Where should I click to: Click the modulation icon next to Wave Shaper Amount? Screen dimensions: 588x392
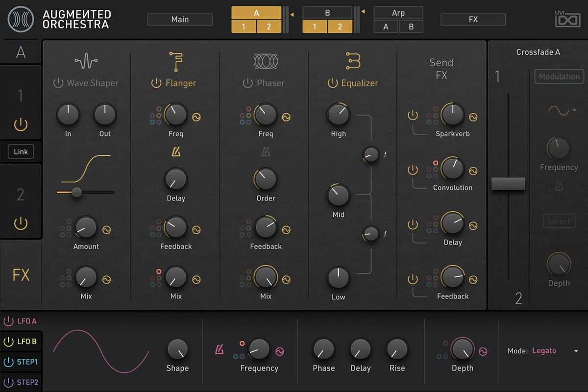[106, 229]
